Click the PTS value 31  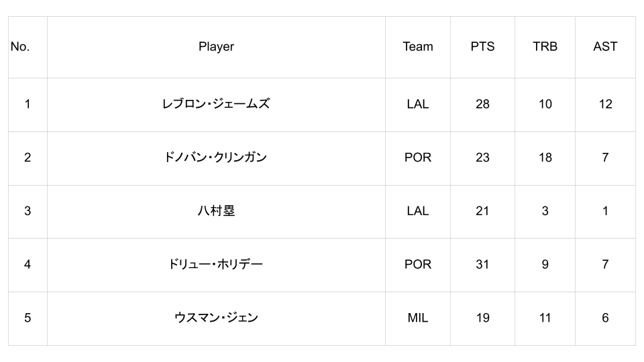(482, 264)
